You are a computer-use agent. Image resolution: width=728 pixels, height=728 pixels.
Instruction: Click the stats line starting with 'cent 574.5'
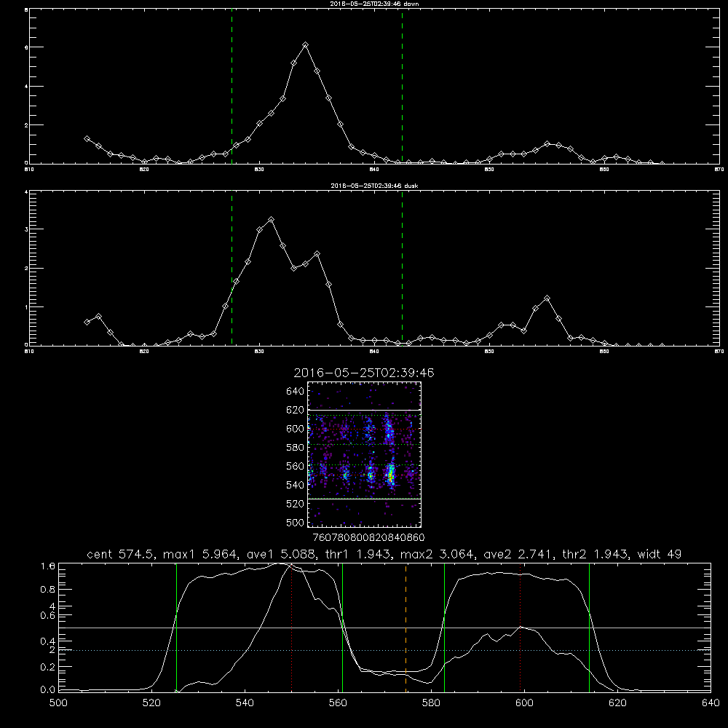[x=384, y=554]
